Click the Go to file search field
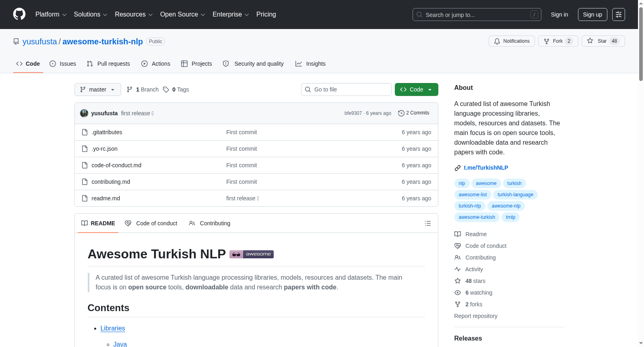The image size is (644, 347). pos(346,89)
